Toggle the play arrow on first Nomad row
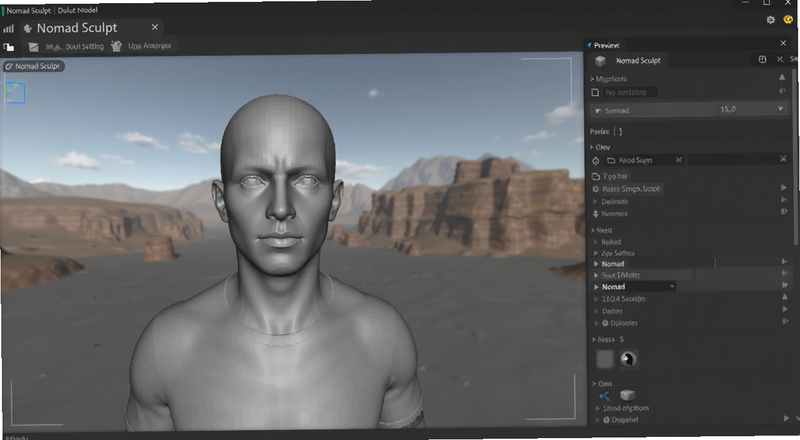Viewport: 800px width, 440px height. click(784, 261)
